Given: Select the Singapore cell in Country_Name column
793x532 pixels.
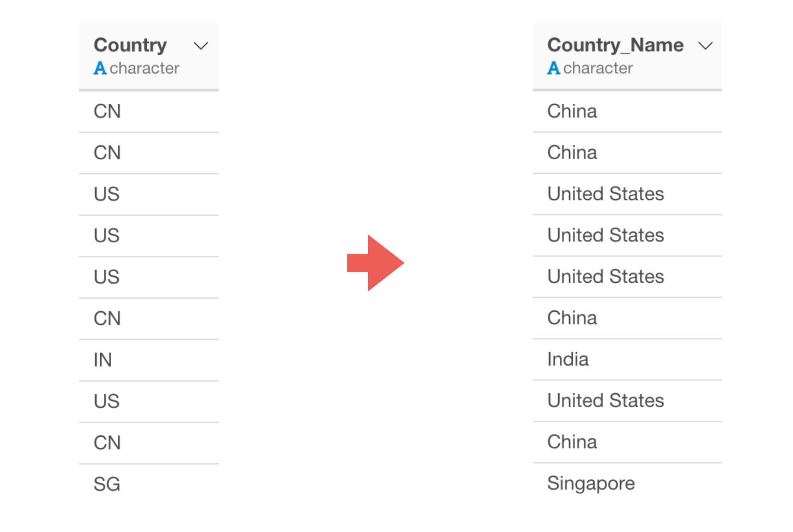Looking at the screenshot, I should (628, 484).
